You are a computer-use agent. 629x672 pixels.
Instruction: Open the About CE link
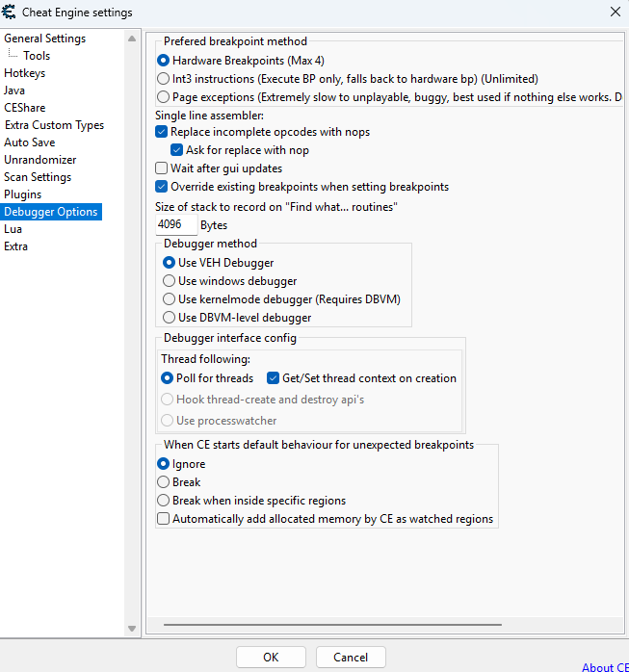click(x=605, y=667)
